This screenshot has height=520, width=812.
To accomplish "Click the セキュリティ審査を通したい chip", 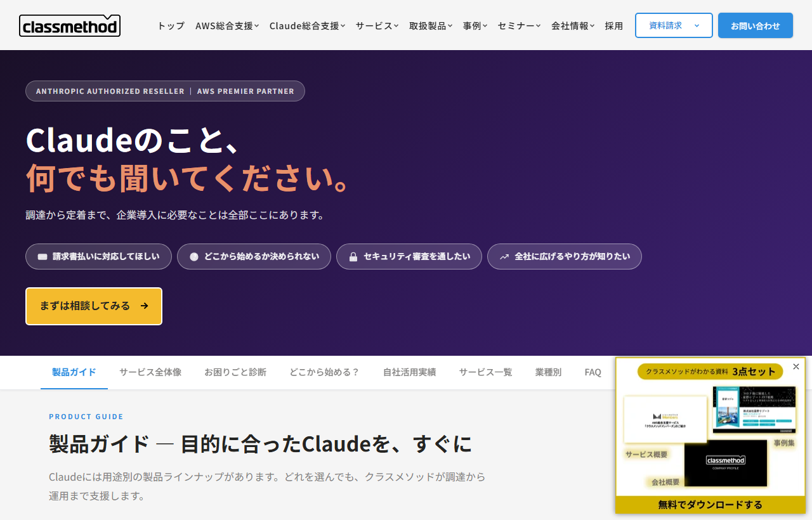I will (409, 256).
